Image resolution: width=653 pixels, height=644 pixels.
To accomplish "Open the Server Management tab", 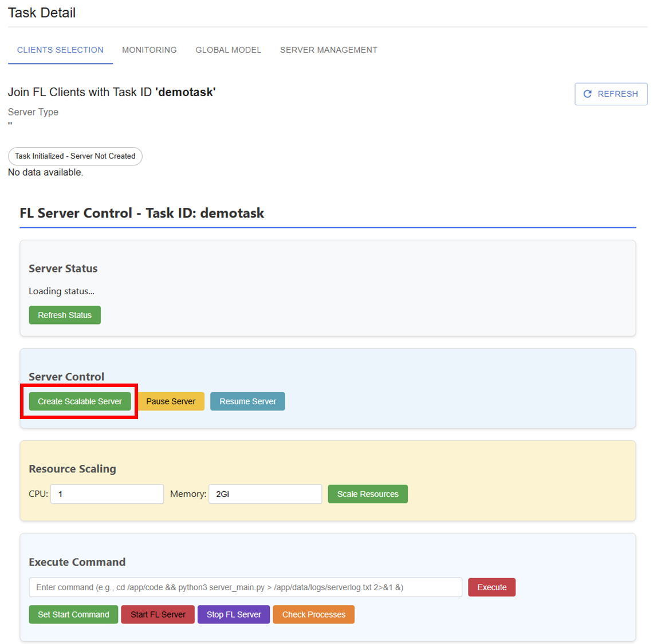I will coord(328,50).
